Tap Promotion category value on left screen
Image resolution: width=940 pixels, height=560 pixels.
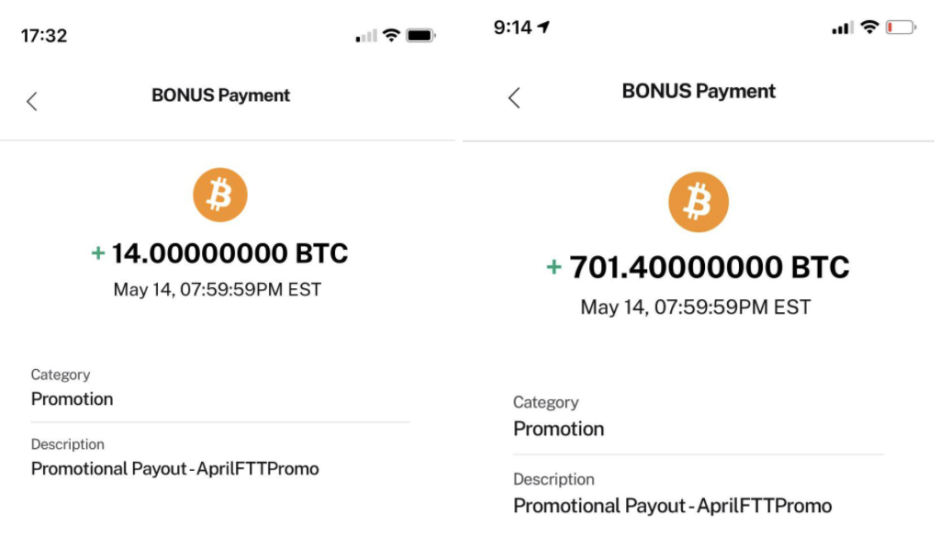72,398
